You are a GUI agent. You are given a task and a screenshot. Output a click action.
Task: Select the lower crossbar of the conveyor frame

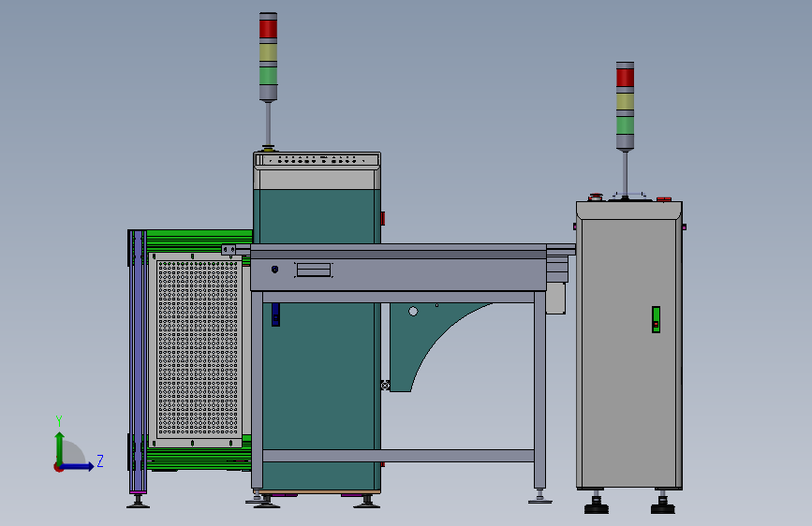[398, 456]
